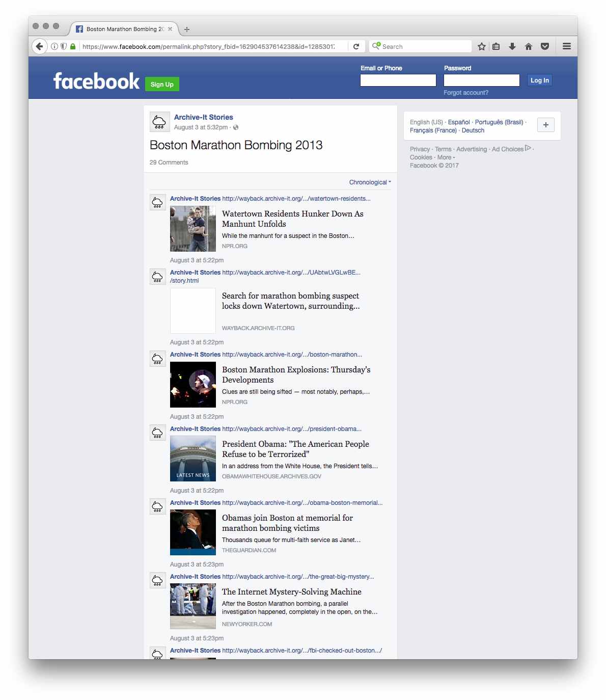Click avatar beside obama-boston-memorial link comment
Viewport: 606px width, 700px height.
157,506
